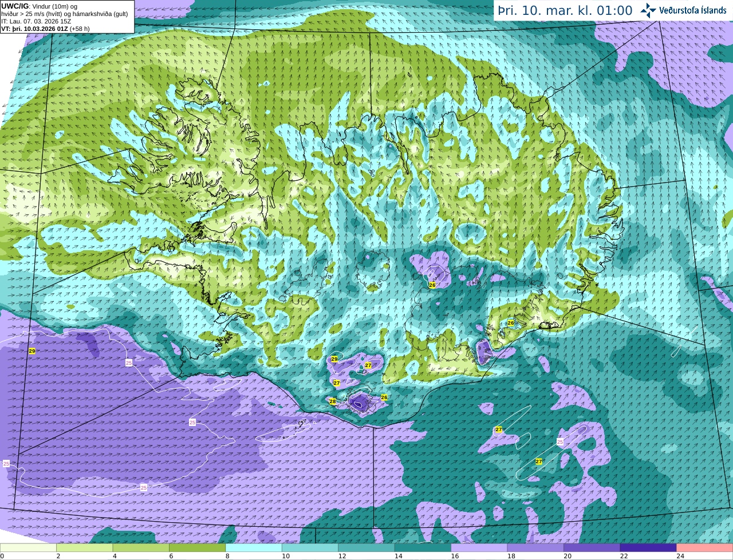Image resolution: width=733 pixels, height=560 pixels.
Task: Pick the light green 2–4 m/s legend swatch
Action: (85, 548)
